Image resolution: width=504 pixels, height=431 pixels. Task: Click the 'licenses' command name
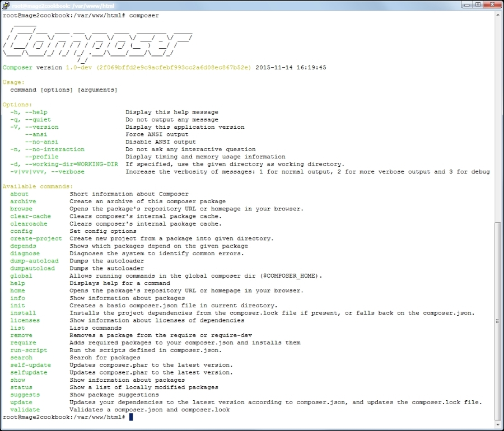coord(25,321)
